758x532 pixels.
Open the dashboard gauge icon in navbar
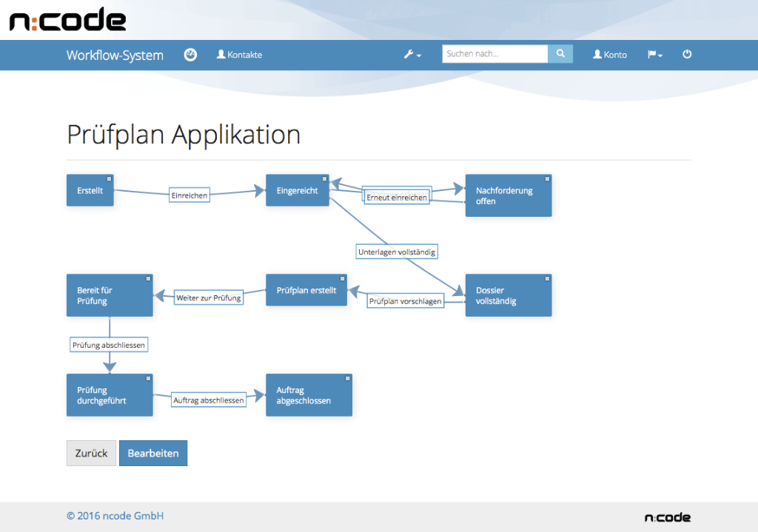[x=190, y=55]
